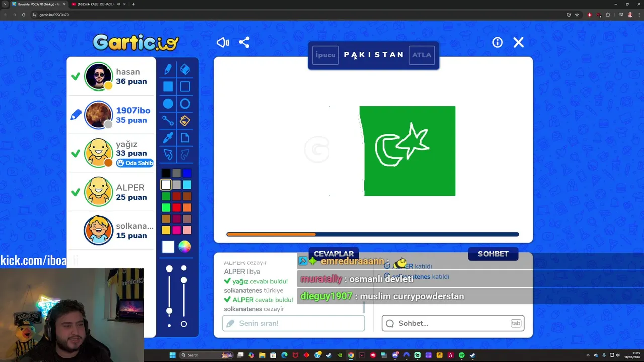This screenshot has height=362, width=644.
Task: Click the current color white preview box
Action: pyautogui.click(x=168, y=247)
